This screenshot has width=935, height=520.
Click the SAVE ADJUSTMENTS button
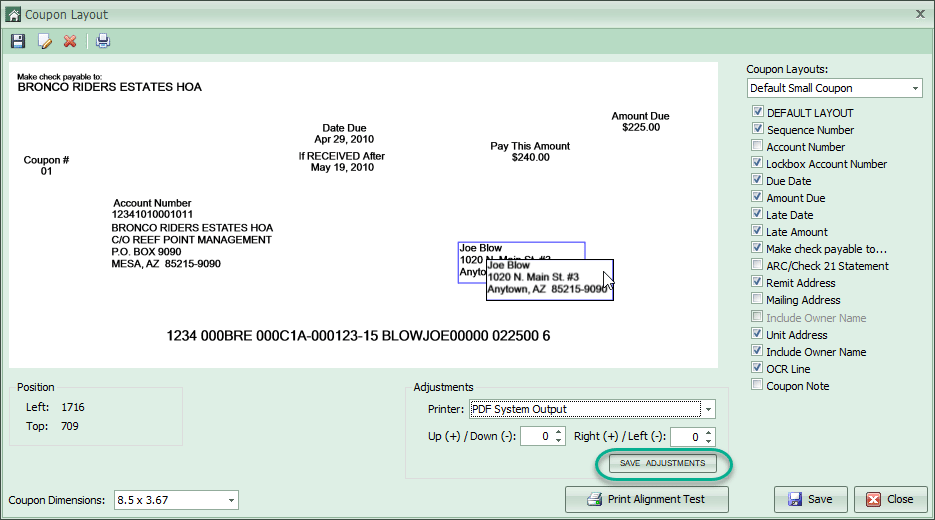pos(662,463)
